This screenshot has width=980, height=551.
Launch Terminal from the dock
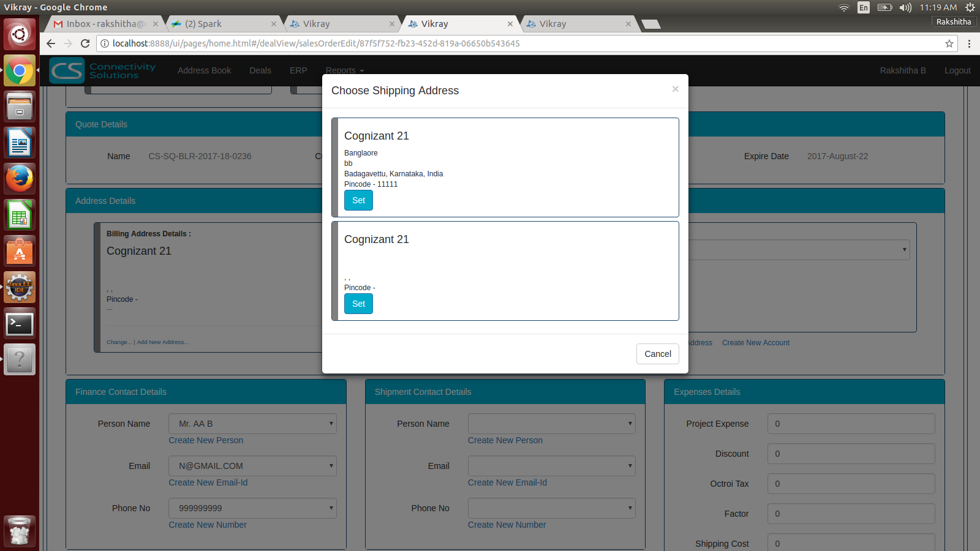(20, 324)
